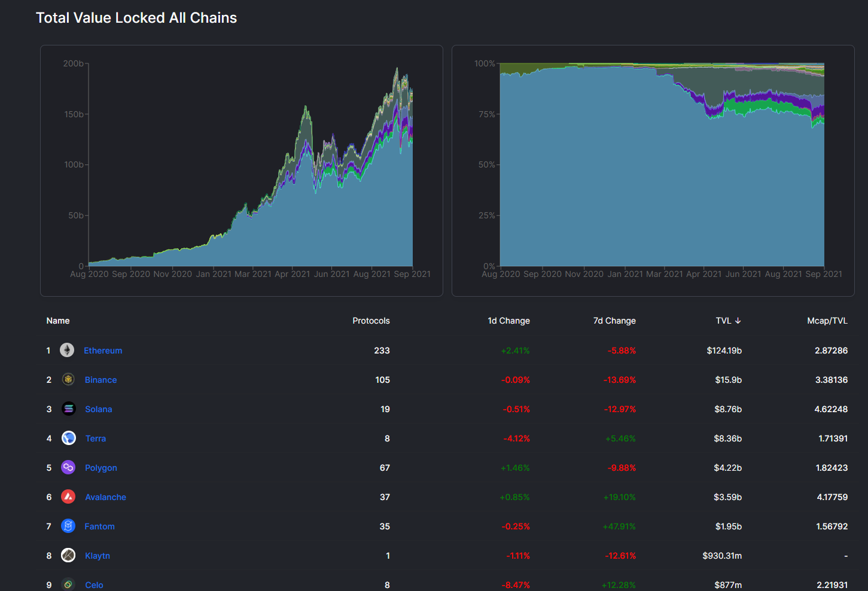Click the 75% axis label on dominance chart

coord(486,114)
